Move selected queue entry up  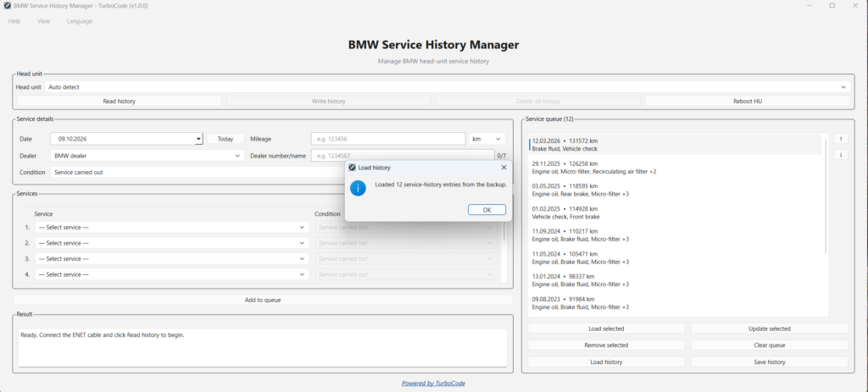click(x=840, y=138)
